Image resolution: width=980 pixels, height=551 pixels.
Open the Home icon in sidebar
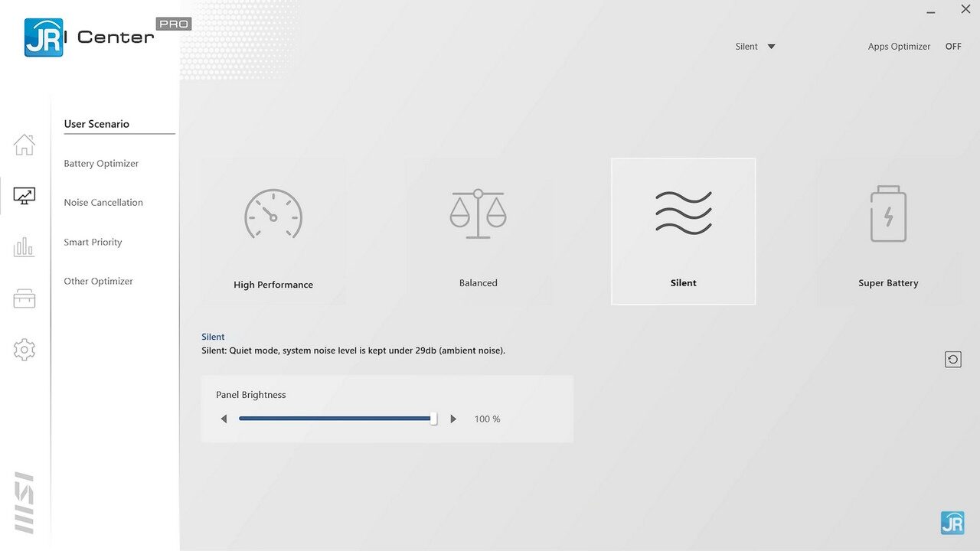24,145
